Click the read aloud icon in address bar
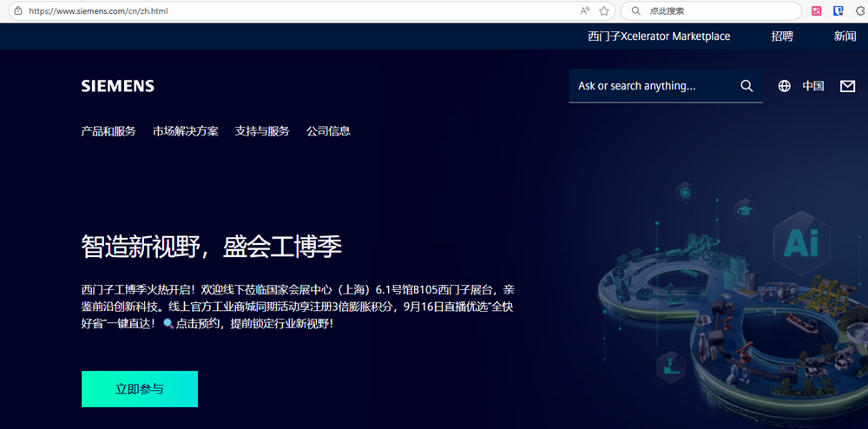This screenshot has height=429, width=868. pos(585,11)
